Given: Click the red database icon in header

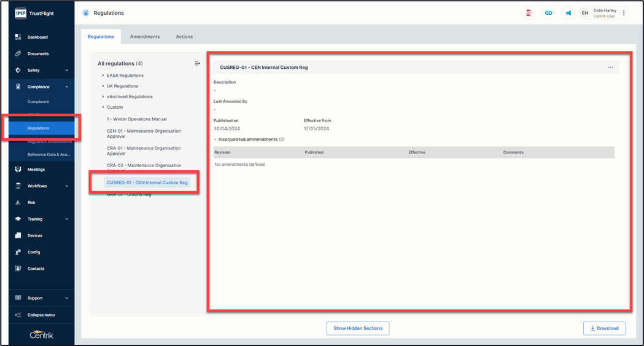Looking at the screenshot, I should click(x=529, y=13).
